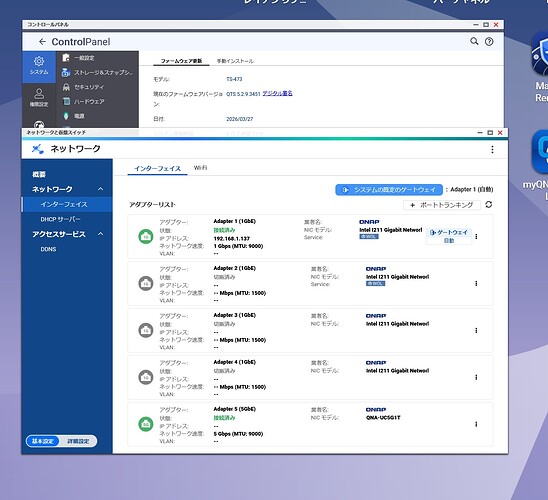548x500 pixels.
Task: Click the network app logo icon
Action: pyautogui.click(x=37, y=149)
